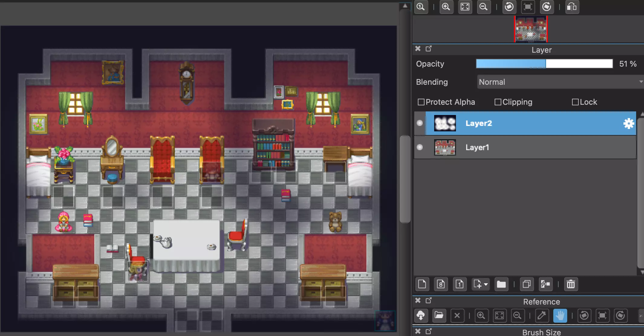This screenshot has width=644, height=336.
Task: Merge the layer down with the merge icon
Action: (x=545, y=284)
